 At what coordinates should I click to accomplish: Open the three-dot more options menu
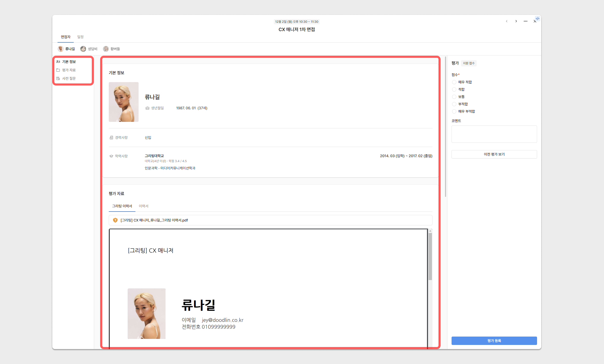tap(525, 21)
